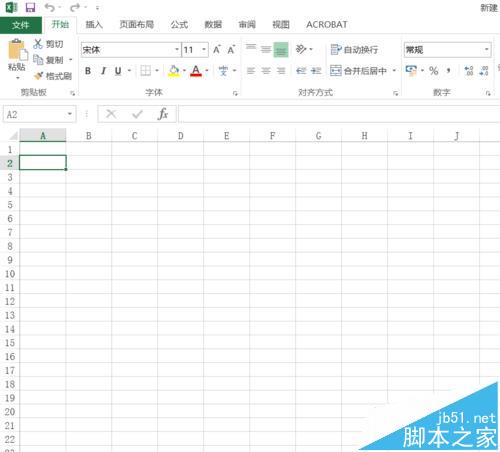Image resolution: width=500 pixels, height=452 pixels.
Task: Select column D header
Action: pos(180,136)
